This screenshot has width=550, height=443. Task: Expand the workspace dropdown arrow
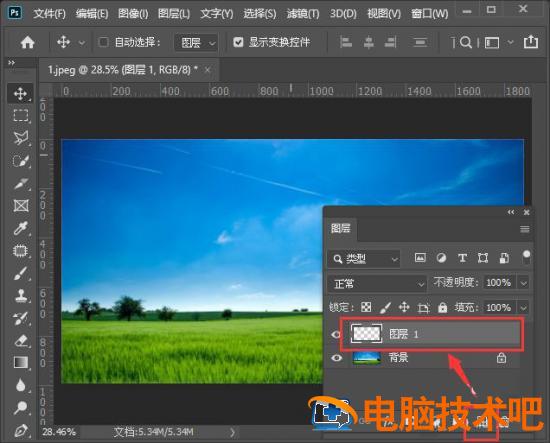pos(510,42)
